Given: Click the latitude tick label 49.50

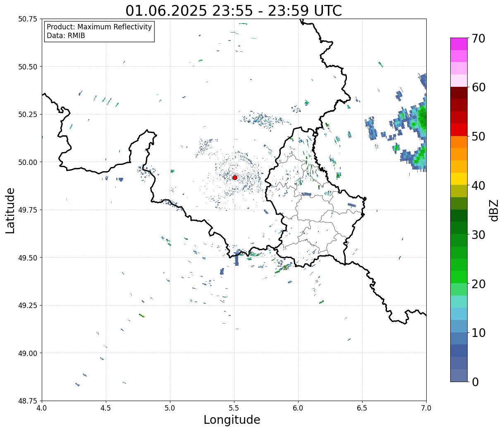Looking at the screenshot, I should pyautogui.click(x=27, y=258).
